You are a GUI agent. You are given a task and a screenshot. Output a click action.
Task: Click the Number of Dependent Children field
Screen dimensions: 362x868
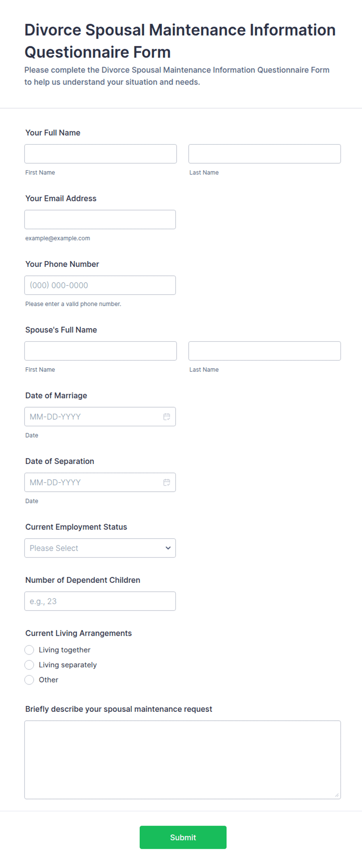(100, 601)
